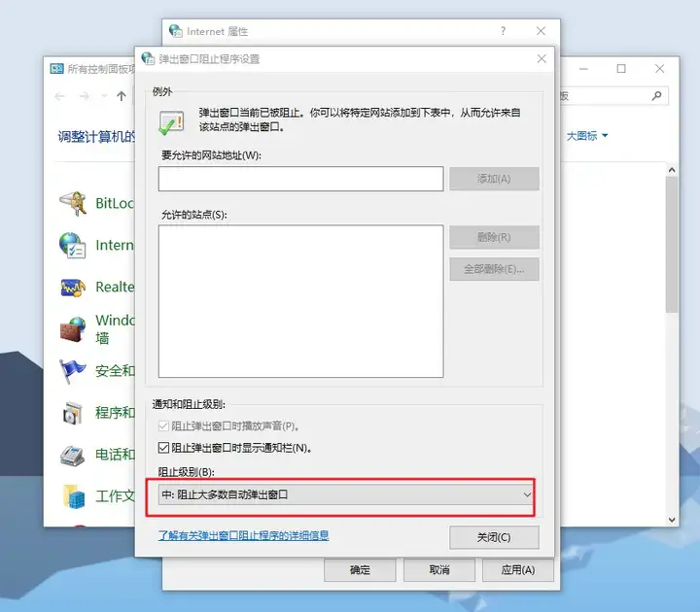Open the 阻止级别 dropdown
Screen dimensions: 700x612
345,494
